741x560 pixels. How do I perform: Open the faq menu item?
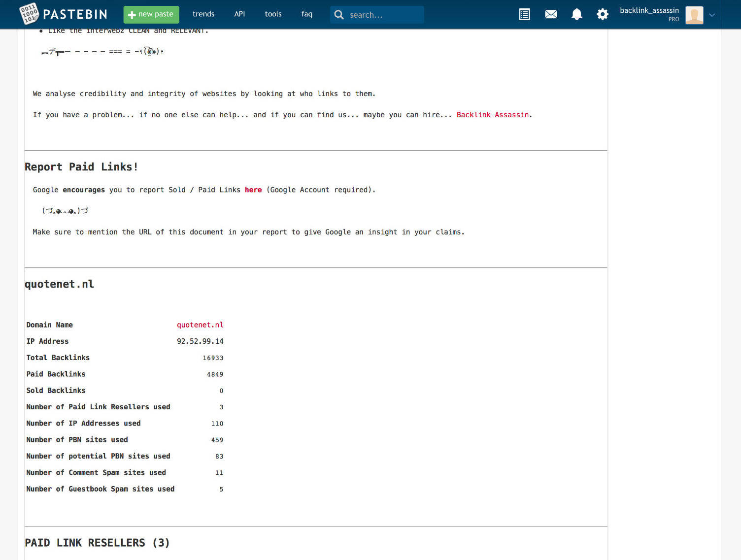307,14
